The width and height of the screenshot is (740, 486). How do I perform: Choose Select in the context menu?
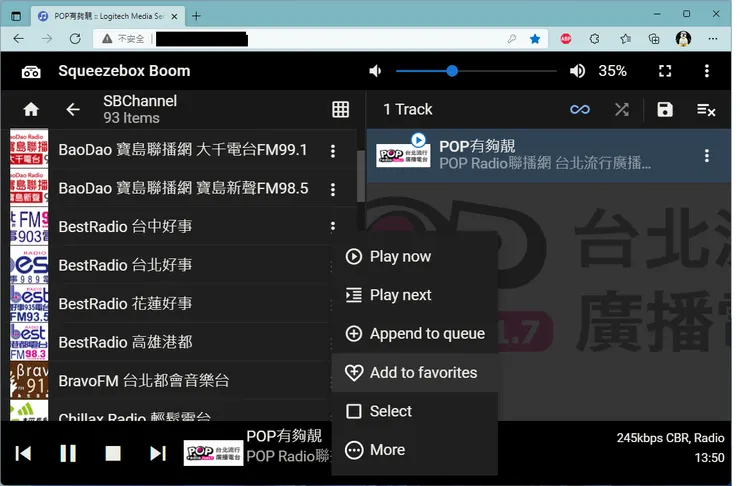(415, 411)
